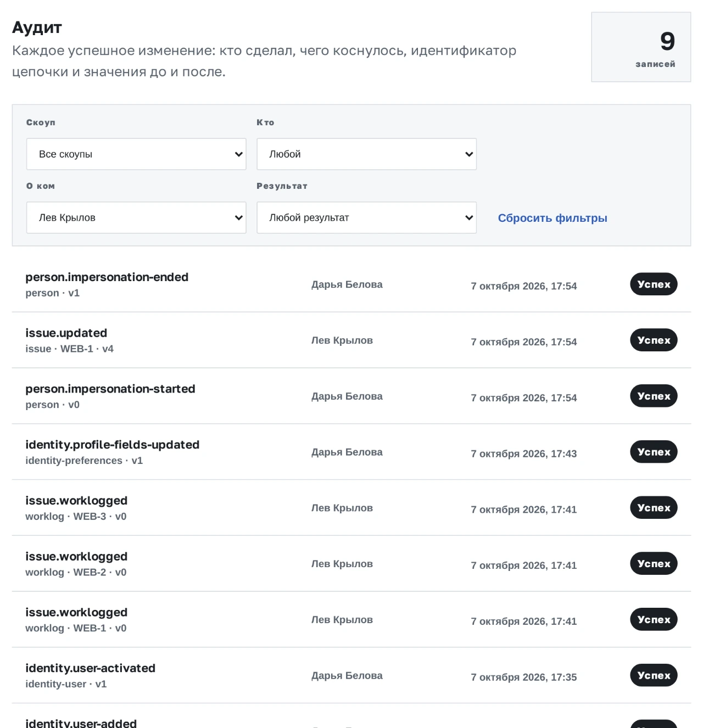This screenshot has height=728, width=703.
Task: Click the Аудит page heading
Action: coord(37,27)
